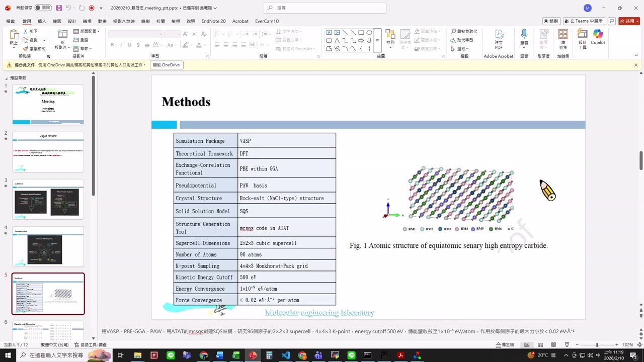This screenshot has height=362, width=644.
Task: Toggle italic formatting in ribbon
Action: tap(121, 45)
